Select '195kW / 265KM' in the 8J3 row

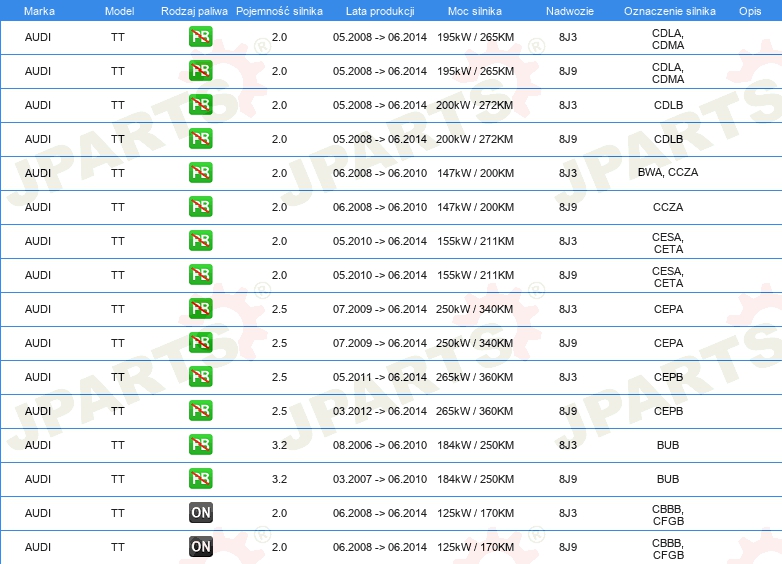coord(475,37)
